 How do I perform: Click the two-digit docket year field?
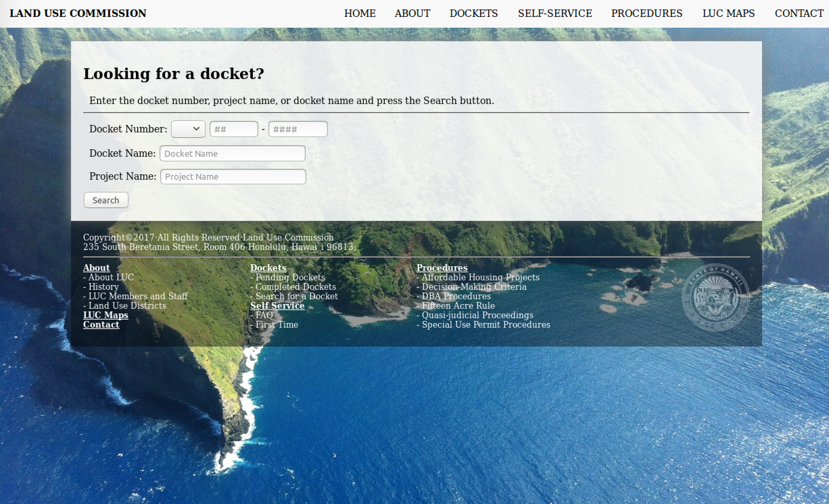pyautogui.click(x=234, y=129)
